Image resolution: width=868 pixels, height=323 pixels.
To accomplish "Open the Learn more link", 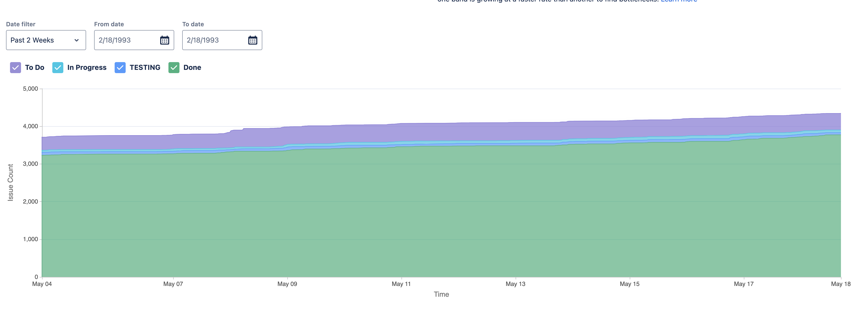I will click(x=679, y=1).
